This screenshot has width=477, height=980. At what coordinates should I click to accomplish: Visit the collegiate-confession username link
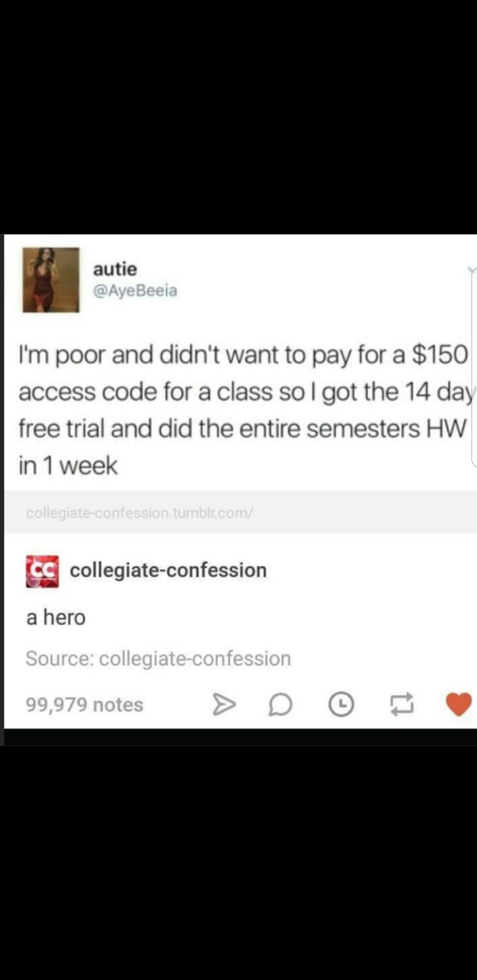tap(168, 570)
